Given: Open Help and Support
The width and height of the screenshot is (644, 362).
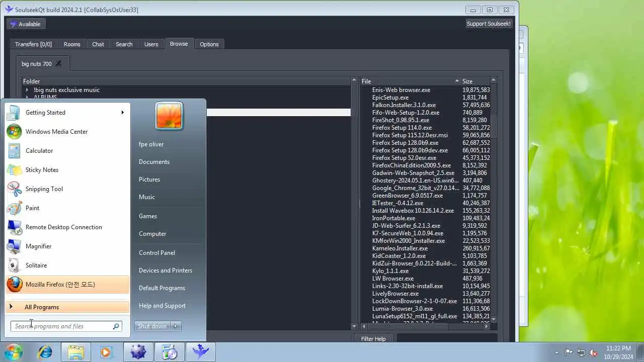Looking at the screenshot, I should click(x=162, y=306).
